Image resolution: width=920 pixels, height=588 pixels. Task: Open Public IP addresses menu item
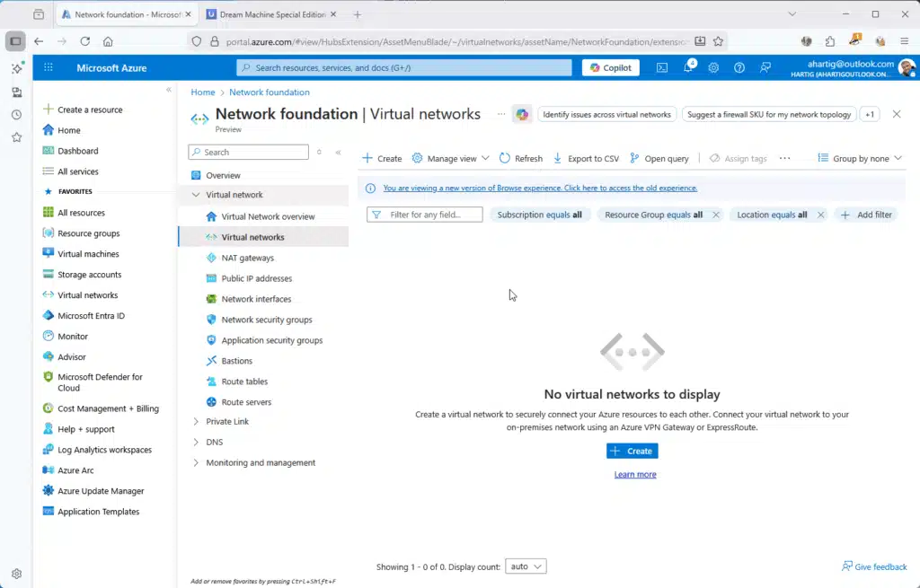[x=256, y=278]
